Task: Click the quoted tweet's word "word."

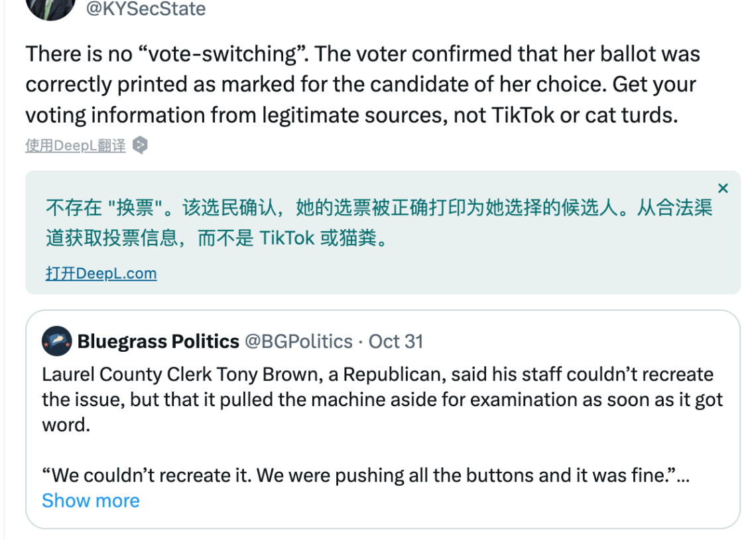Action: (66, 425)
